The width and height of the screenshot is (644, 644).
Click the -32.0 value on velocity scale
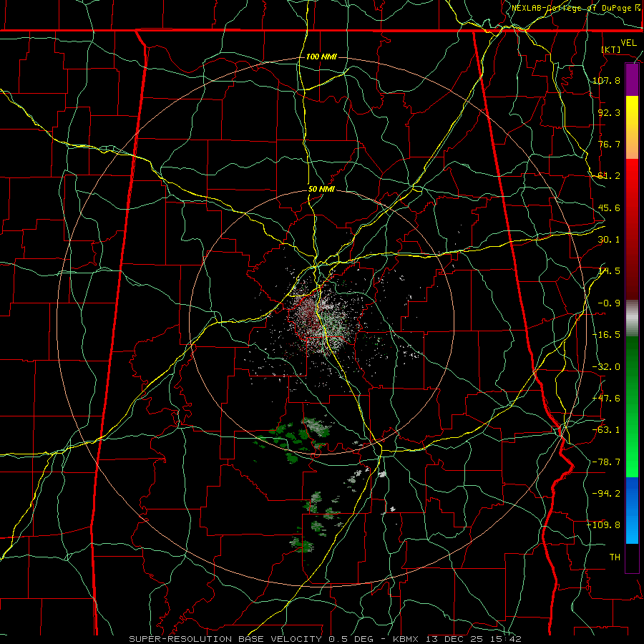[606, 367]
